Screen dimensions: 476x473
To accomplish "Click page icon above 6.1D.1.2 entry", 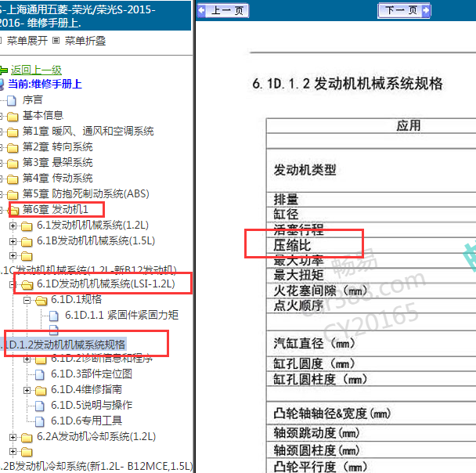I will [54, 330].
